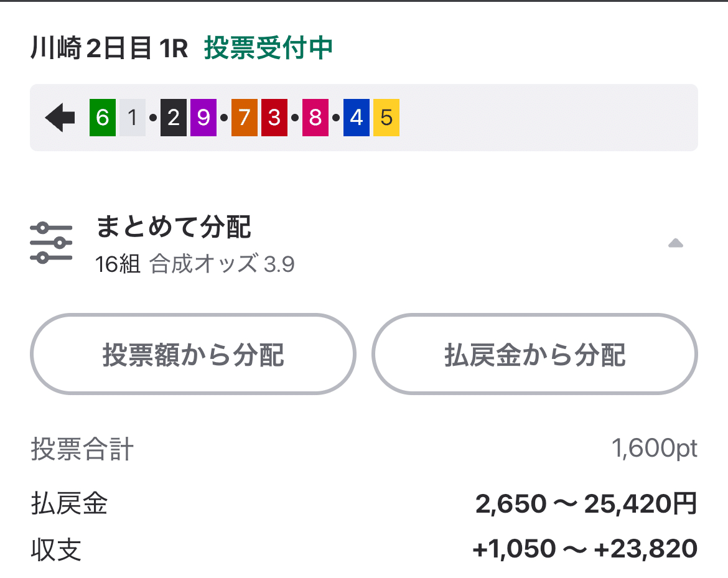Viewport: 728px width, 578px height.
Task: Select the orange number 7 badge
Action: point(244,118)
